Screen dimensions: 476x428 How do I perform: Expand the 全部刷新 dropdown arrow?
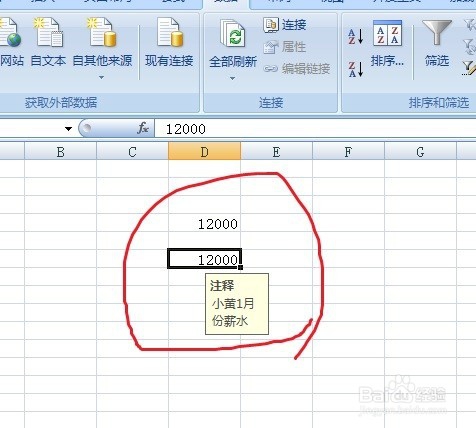232,78
